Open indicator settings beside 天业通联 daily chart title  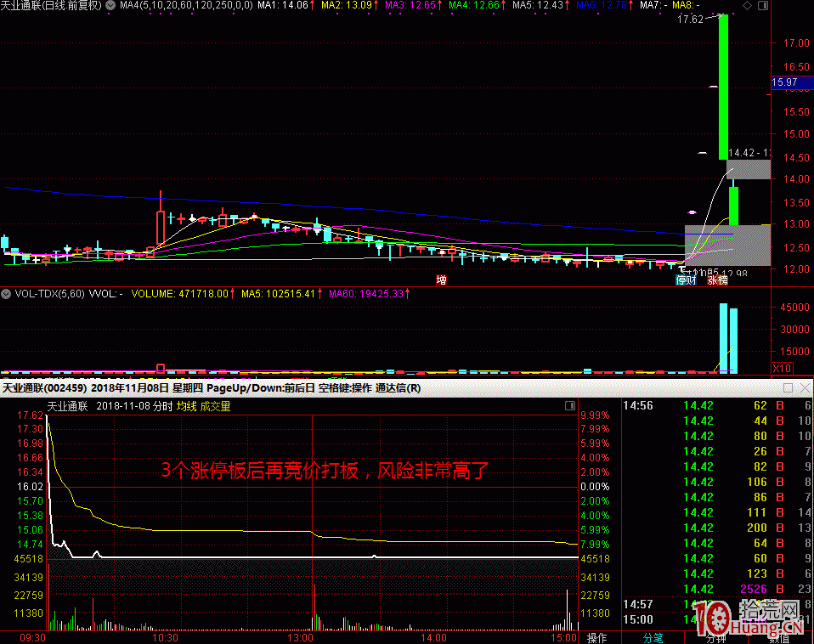click(x=110, y=5)
